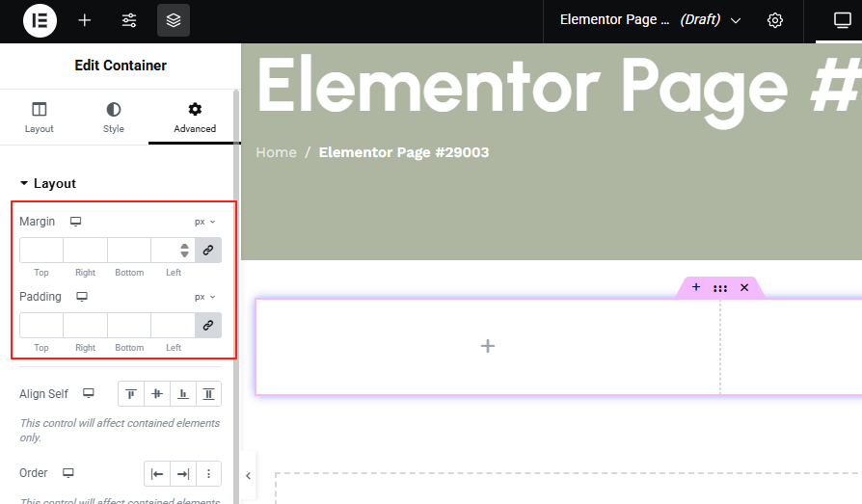Open page settings gear icon
Screen dimensions: 862x504
(x=774, y=20)
